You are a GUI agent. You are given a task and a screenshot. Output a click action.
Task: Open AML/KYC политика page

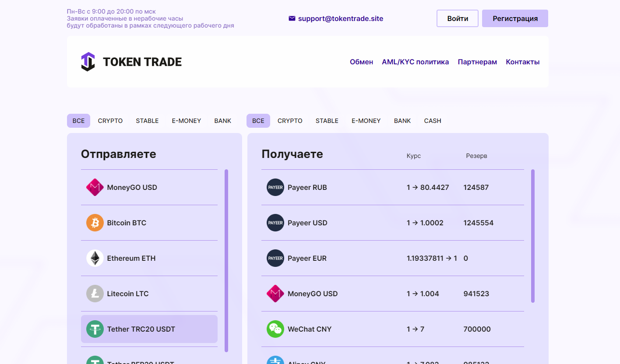coord(415,62)
